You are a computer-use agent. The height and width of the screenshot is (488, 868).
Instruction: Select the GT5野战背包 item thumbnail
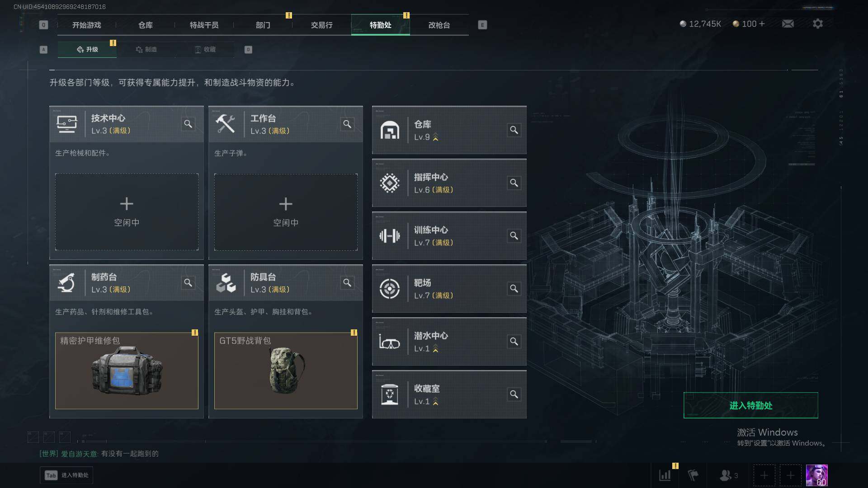(x=286, y=371)
